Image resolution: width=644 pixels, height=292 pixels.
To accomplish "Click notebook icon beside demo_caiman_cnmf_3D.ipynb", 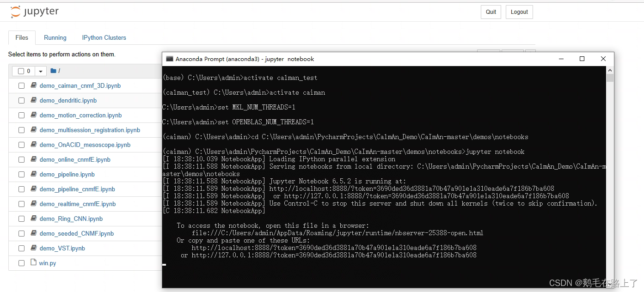I will tap(33, 85).
